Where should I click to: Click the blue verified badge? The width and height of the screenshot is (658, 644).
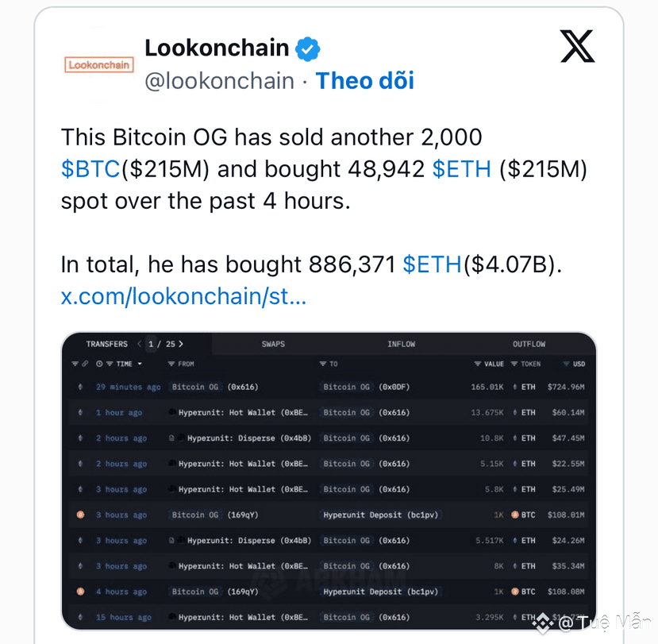308,49
